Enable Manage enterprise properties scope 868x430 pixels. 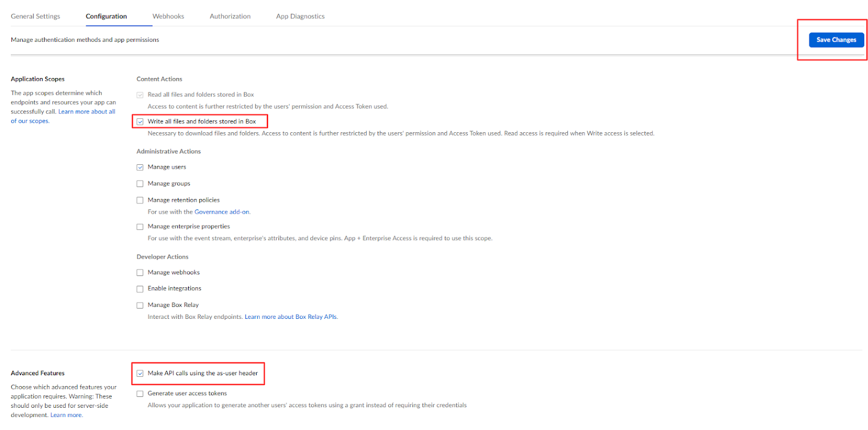[140, 227]
